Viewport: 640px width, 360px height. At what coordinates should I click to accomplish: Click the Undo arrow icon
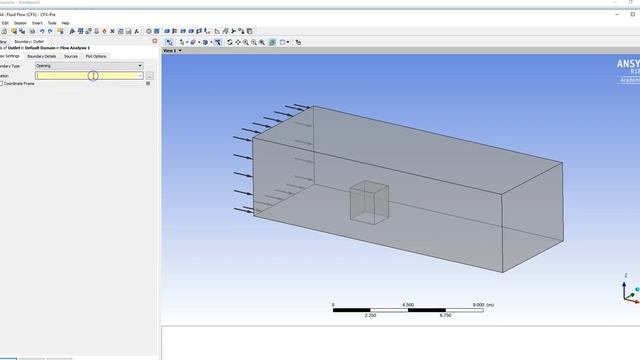click(42, 31)
